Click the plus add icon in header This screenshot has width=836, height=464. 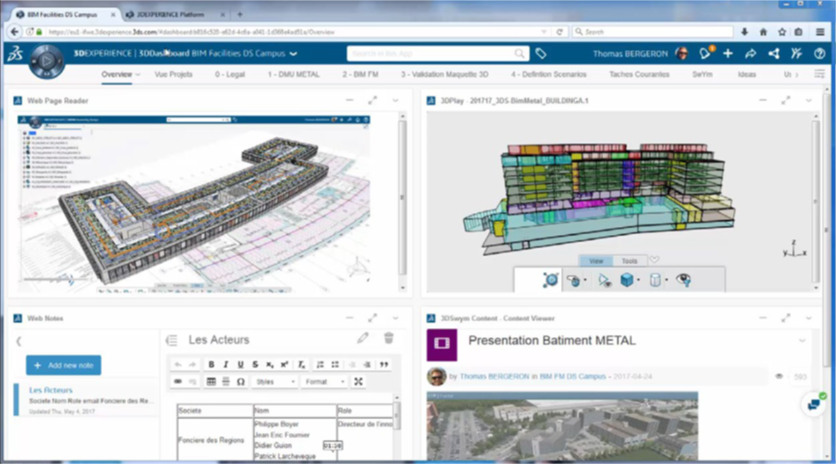point(728,53)
